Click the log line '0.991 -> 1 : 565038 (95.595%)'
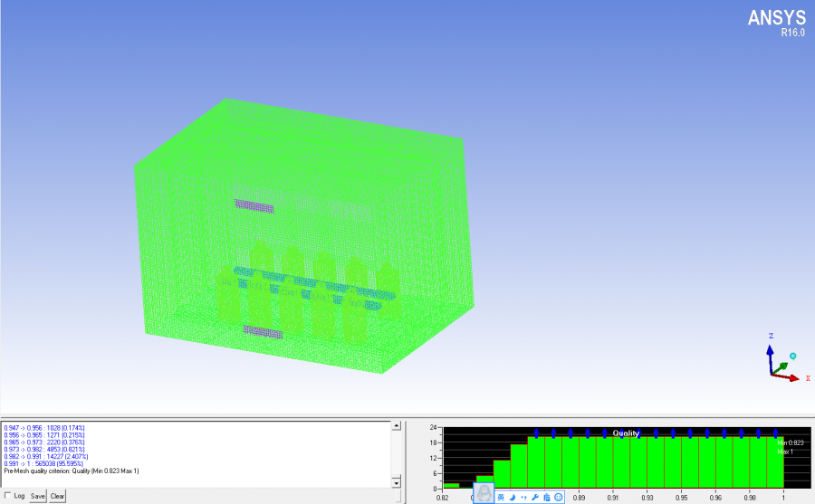 pyautogui.click(x=43, y=463)
